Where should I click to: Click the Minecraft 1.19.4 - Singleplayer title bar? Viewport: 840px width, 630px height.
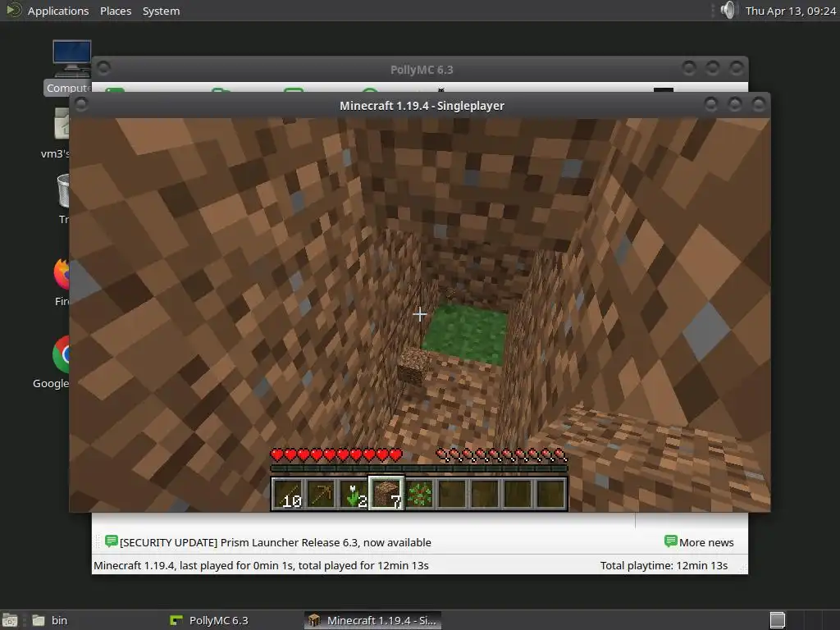pos(422,106)
